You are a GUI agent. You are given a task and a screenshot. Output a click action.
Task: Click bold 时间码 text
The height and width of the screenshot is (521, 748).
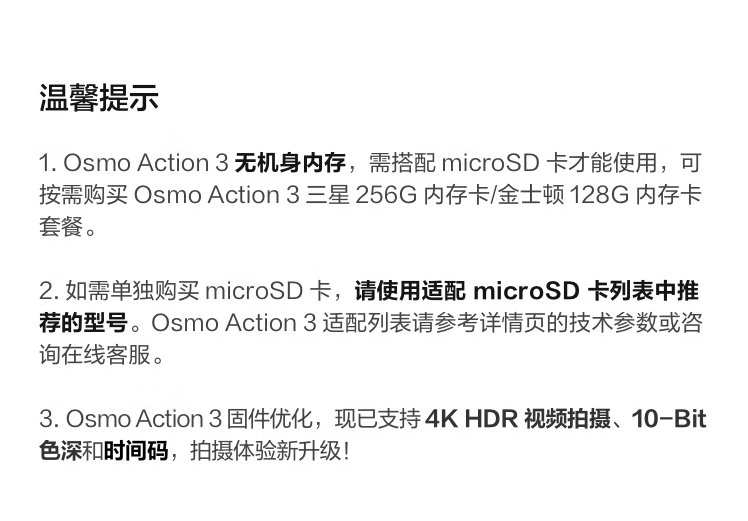136,450
